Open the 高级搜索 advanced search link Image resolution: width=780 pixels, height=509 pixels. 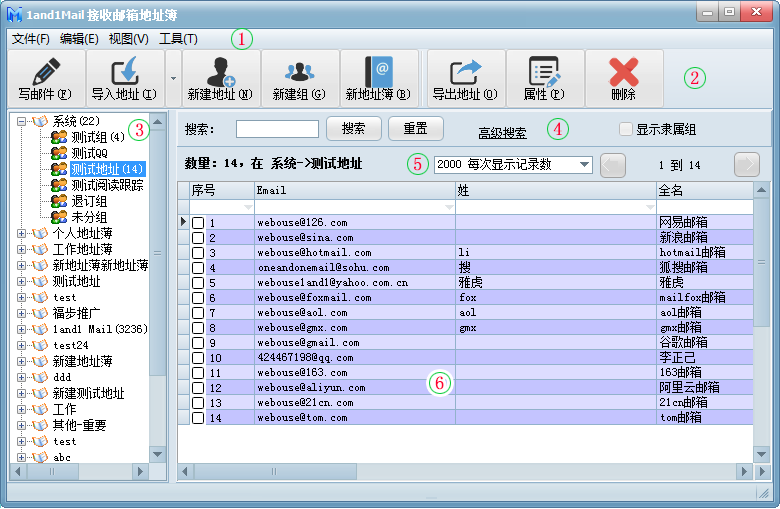click(x=502, y=133)
